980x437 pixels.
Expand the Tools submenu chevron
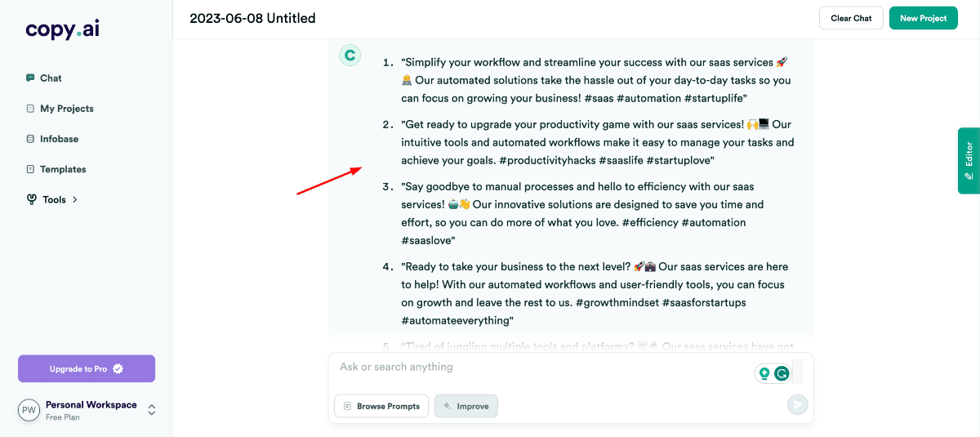click(x=75, y=199)
